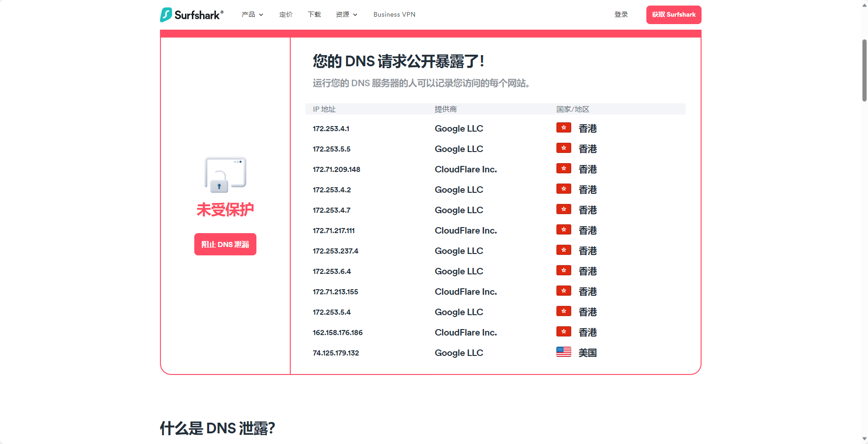Select IP address 172.253.4.7
Screen dimensions: 868x444
pyautogui.click(x=332, y=210)
